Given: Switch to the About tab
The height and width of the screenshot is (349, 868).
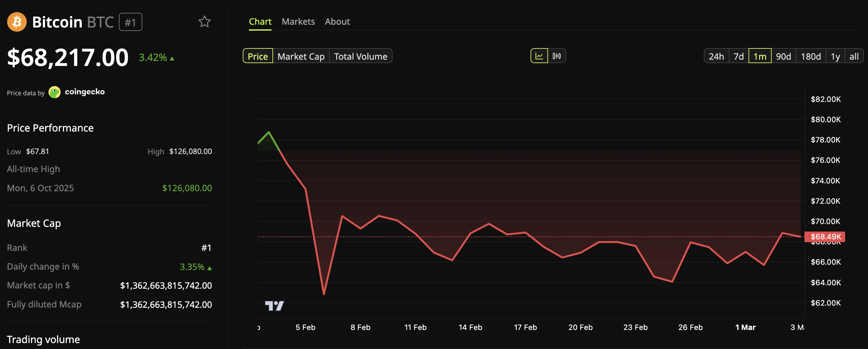Looking at the screenshot, I should pos(337,21).
